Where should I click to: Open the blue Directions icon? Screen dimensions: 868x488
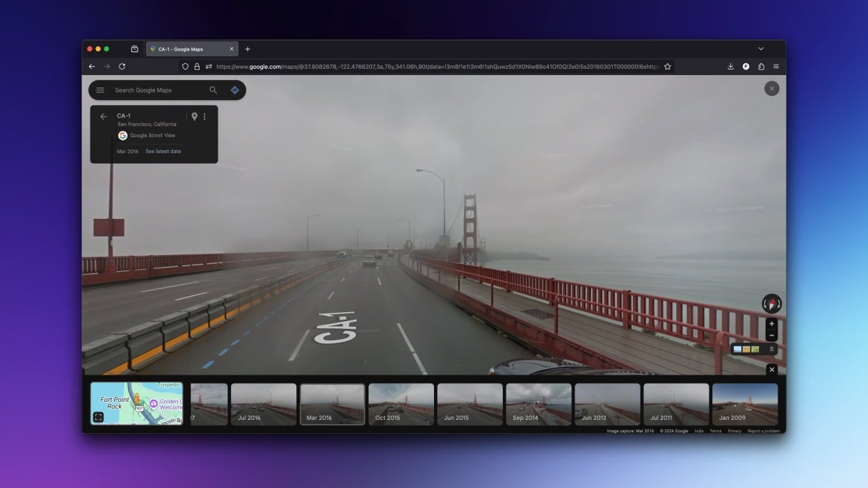[234, 90]
